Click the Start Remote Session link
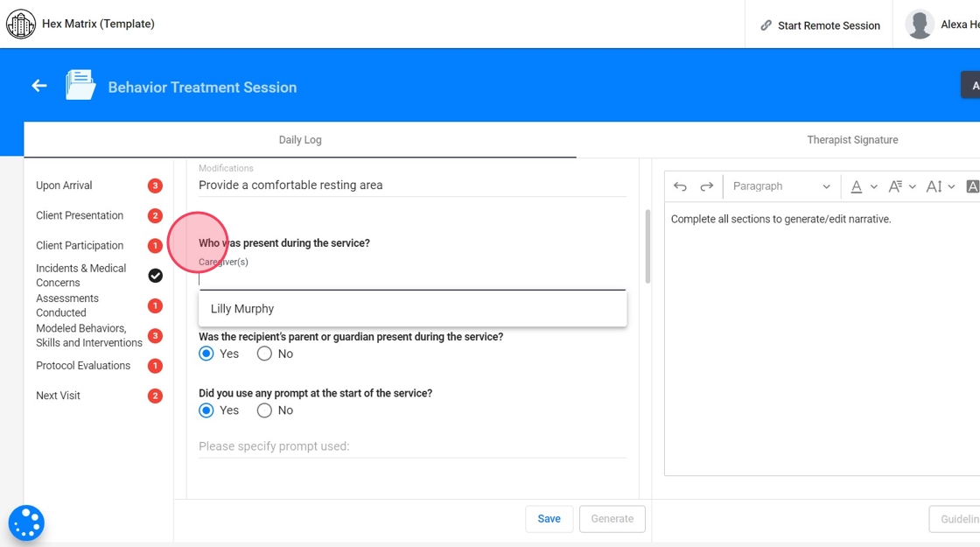Screen dimensions: 980x547 (820, 25)
